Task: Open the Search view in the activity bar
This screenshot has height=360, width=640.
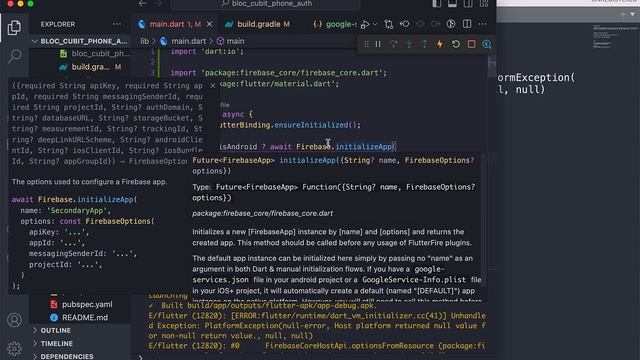Action: click(x=15, y=56)
